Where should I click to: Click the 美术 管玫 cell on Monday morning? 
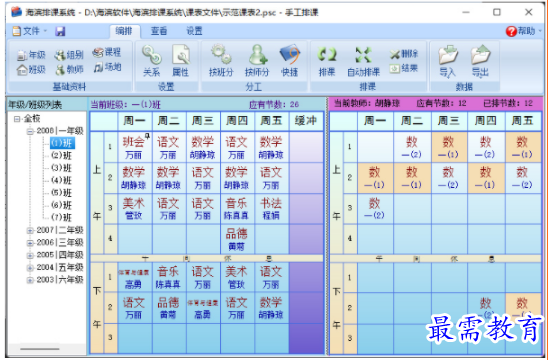coord(134,208)
